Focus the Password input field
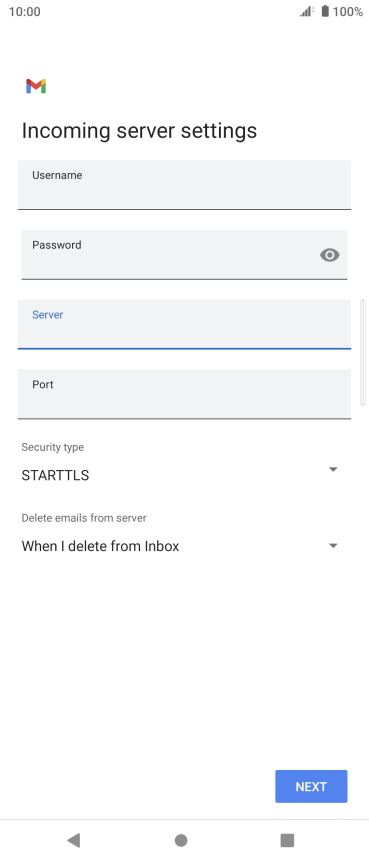The image size is (369, 862). 184,255
